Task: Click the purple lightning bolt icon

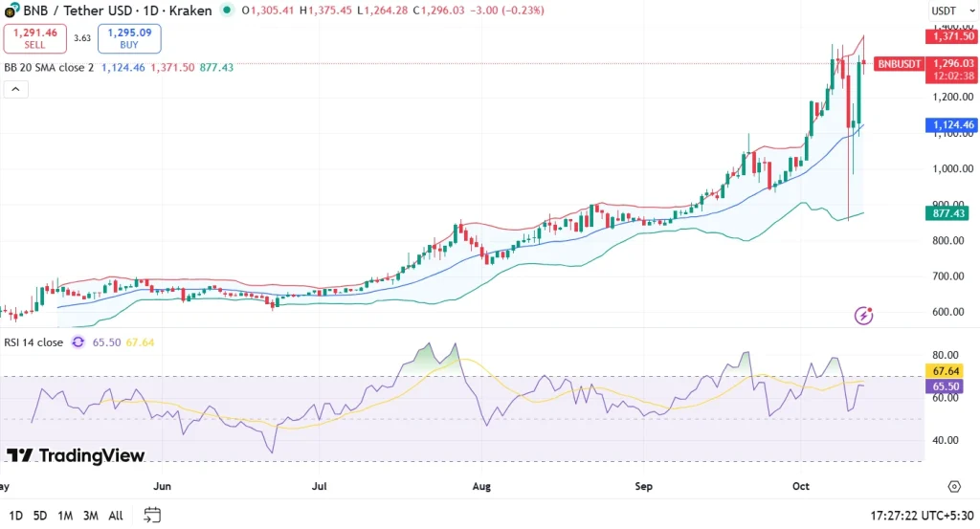Action: (864, 315)
